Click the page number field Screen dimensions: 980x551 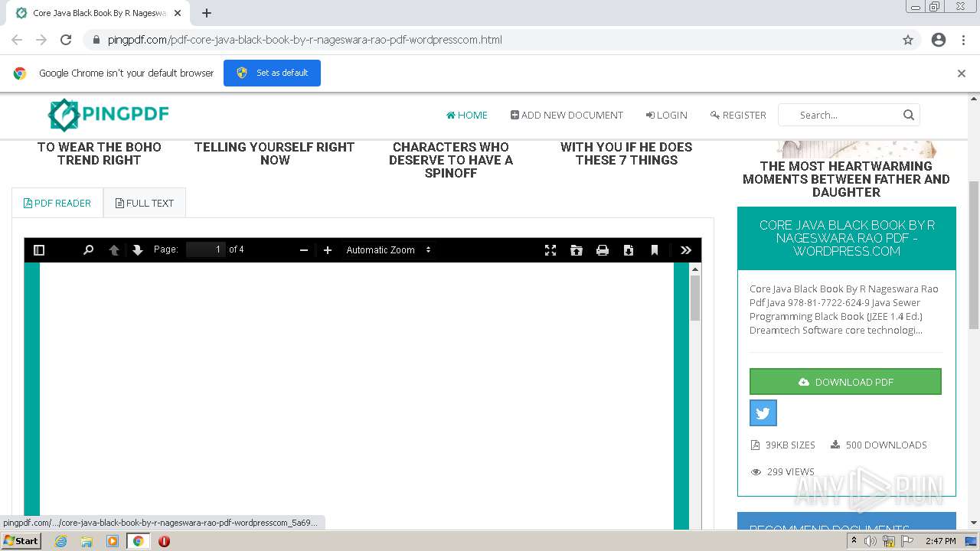(206, 249)
